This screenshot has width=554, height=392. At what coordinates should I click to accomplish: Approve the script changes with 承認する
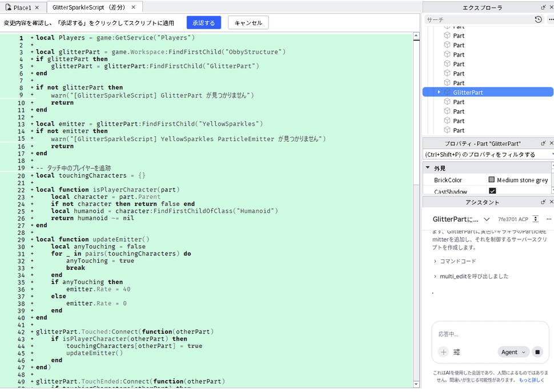203,23
